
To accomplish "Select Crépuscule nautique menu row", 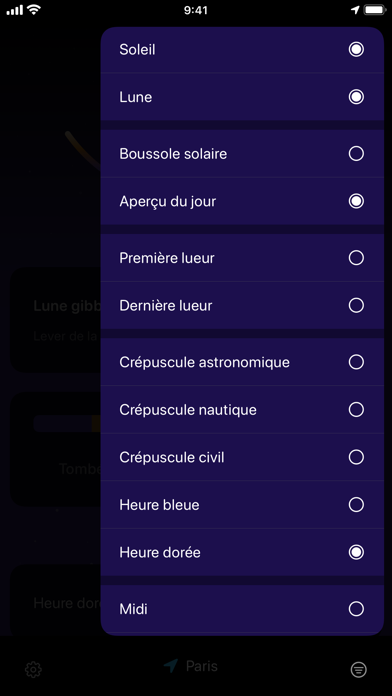I will tap(242, 410).
